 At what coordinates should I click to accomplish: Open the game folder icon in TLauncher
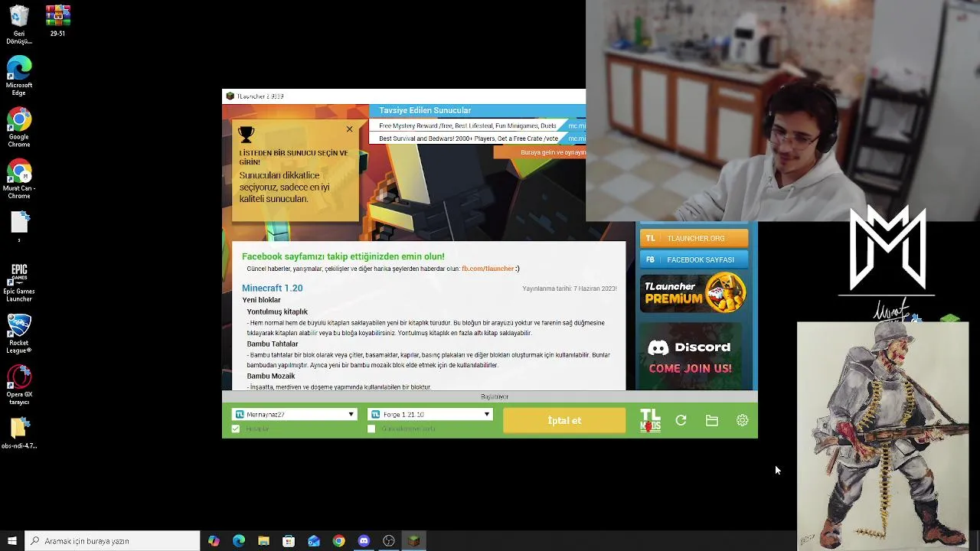[x=712, y=420]
